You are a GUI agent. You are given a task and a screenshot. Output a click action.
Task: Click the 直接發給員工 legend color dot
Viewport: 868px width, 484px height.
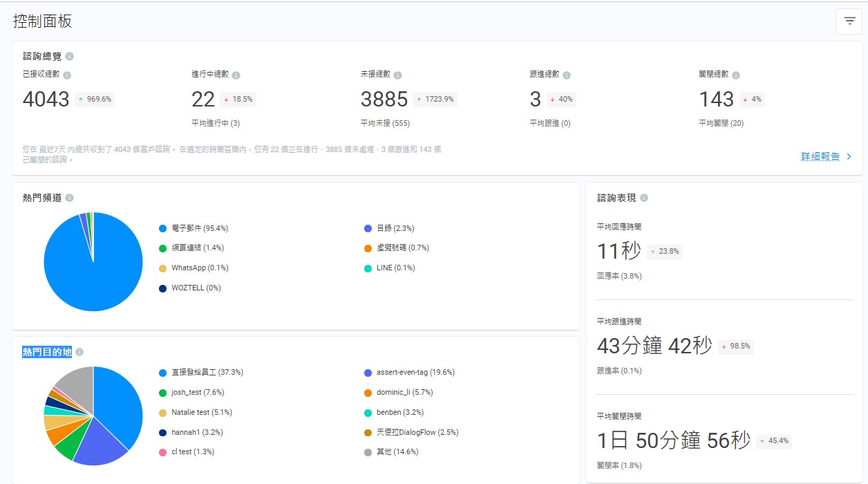click(163, 373)
